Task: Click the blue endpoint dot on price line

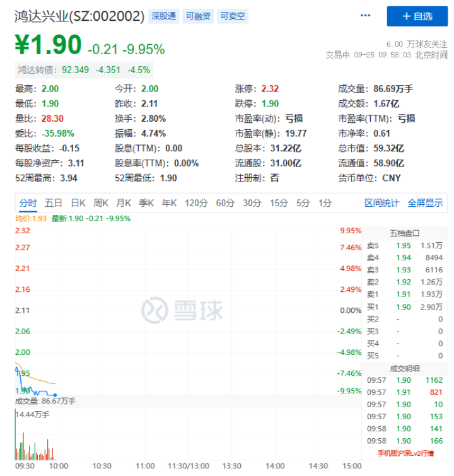Action: (55, 395)
